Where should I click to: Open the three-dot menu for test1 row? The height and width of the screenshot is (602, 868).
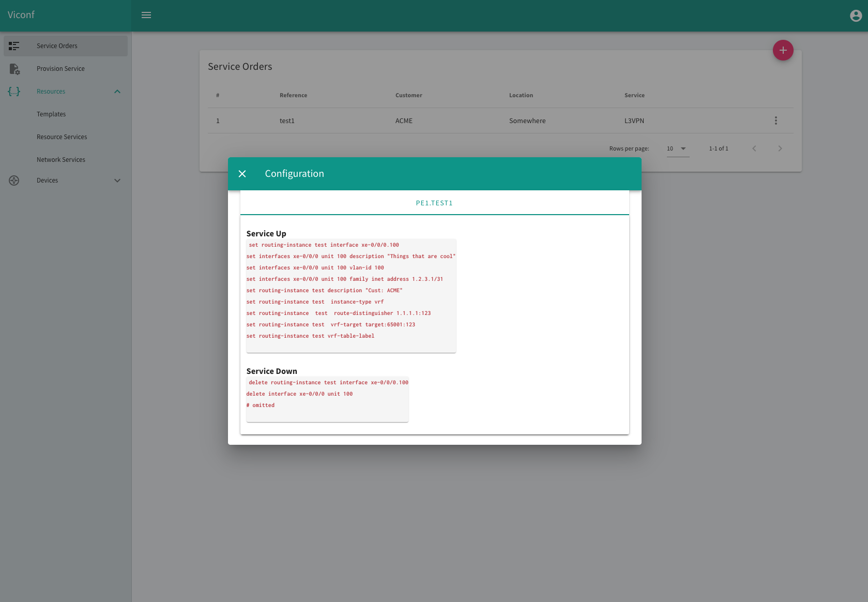click(775, 121)
